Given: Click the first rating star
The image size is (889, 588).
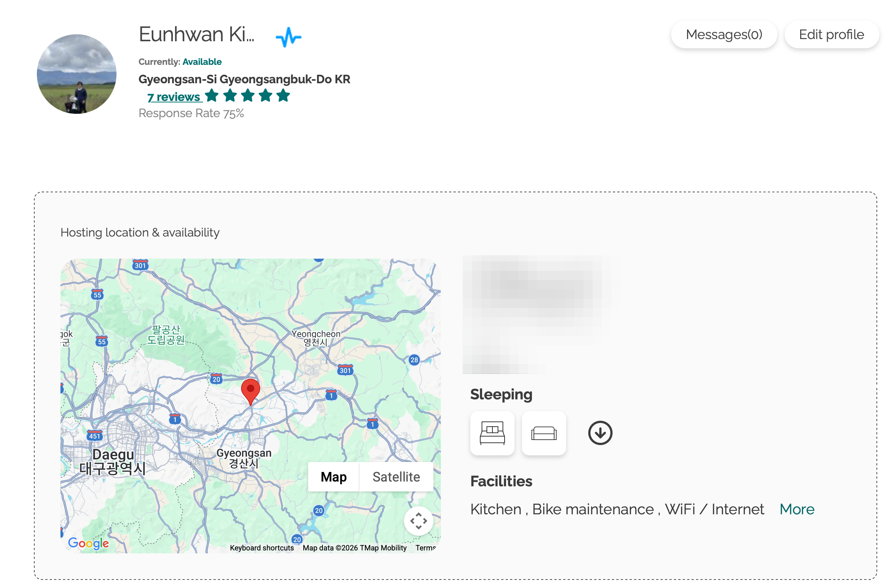Looking at the screenshot, I should 212,96.
